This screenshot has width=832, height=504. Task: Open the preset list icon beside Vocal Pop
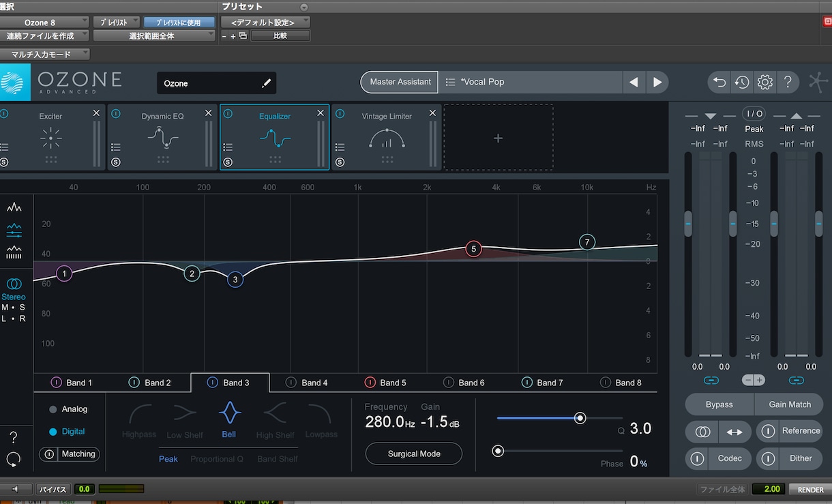click(450, 82)
